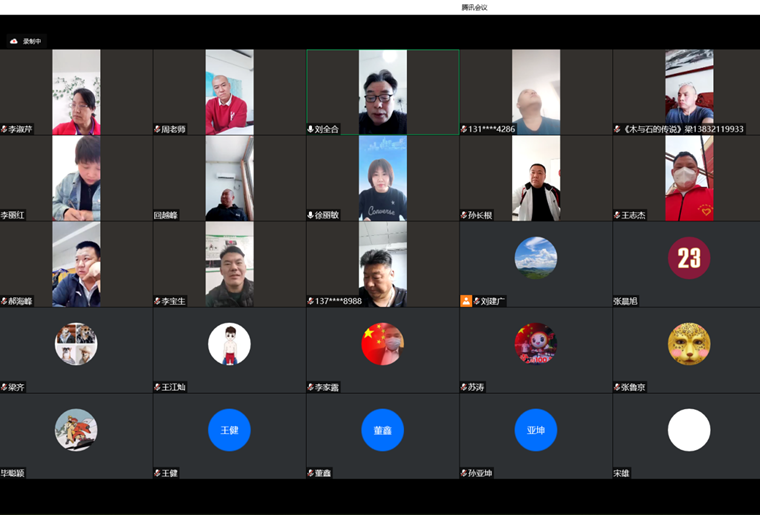760x515 pixels.
Task: Select the video tile labeled 131****4286
Action: coord(535,91)
